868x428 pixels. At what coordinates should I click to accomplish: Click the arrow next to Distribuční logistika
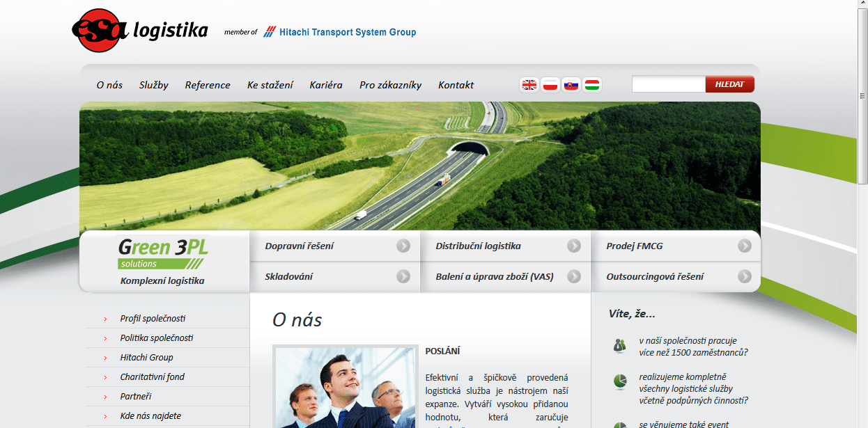pyautogui.click(x=574, y=246)
